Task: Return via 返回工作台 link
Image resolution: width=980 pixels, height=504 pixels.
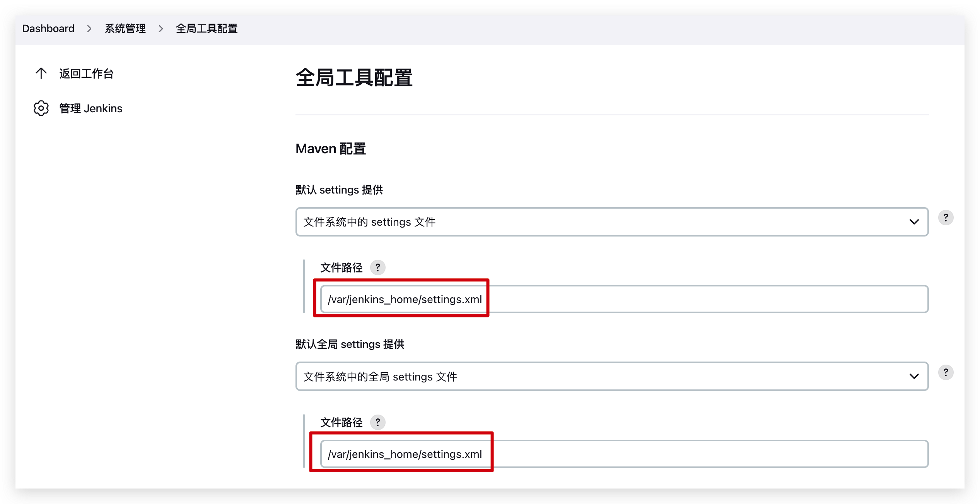Action: pyautogui.click(x=86, y=74)
